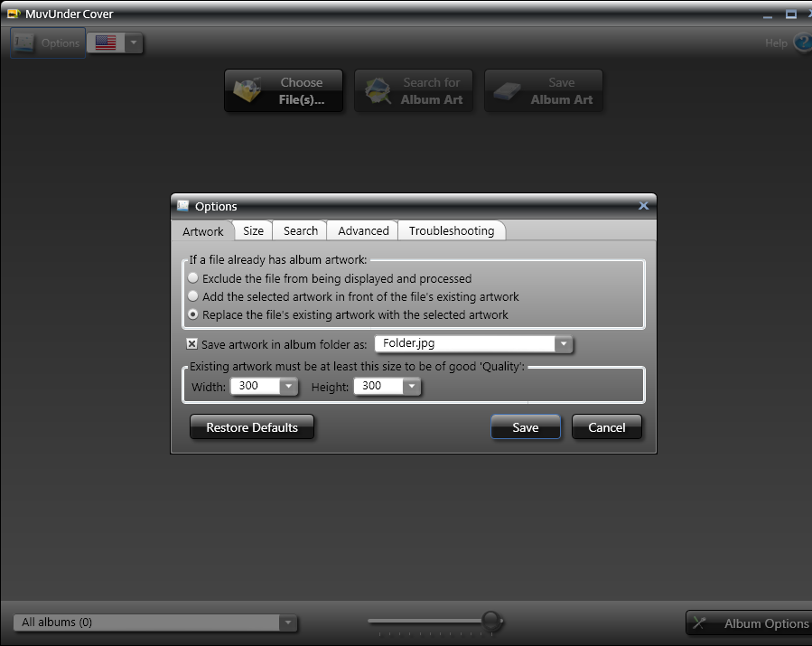Image resolution: width=812 pixels, height=646 pixels.
Task: Click the Restore Defaults button
Action: point(252,427)
